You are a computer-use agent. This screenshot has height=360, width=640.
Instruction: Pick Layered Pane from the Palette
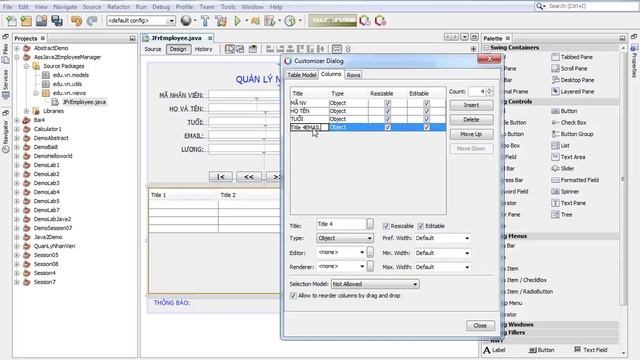click(x=572, y=91)
